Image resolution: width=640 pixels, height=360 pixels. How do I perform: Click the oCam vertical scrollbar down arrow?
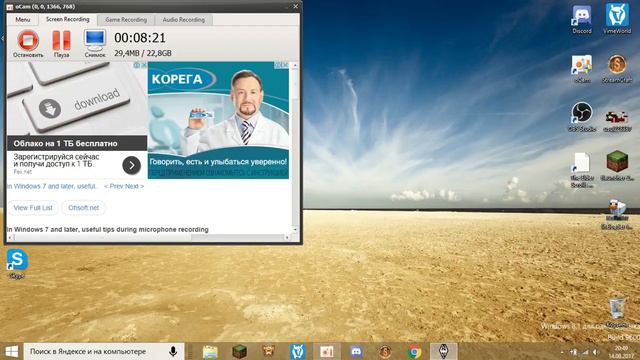[295, 230]
